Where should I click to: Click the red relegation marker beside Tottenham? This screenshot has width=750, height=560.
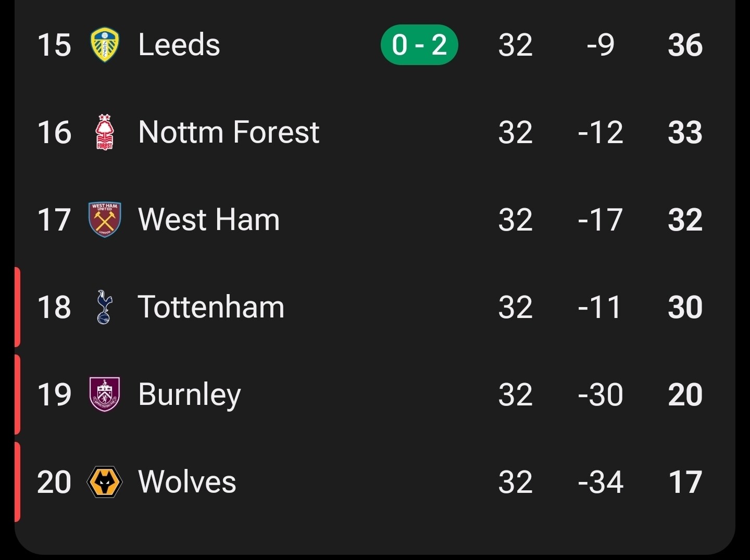coord(17,307)
